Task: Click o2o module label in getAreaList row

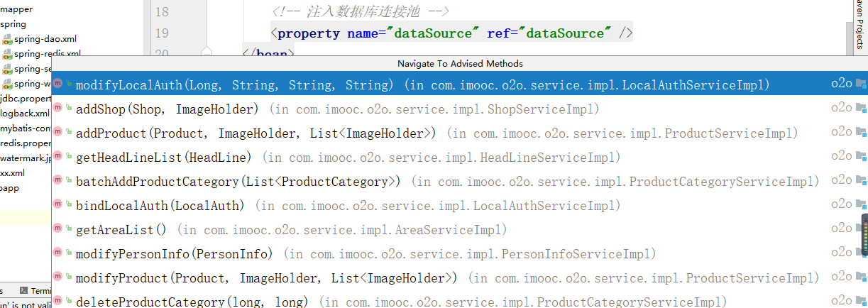Action: point(842,229)
